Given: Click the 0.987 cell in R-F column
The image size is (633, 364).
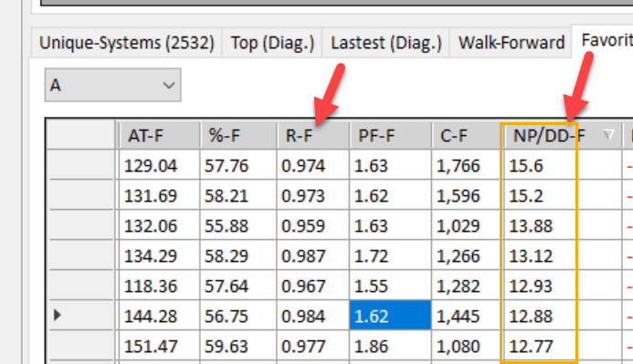Looking at the screenshot, I should tap(313, 255).
